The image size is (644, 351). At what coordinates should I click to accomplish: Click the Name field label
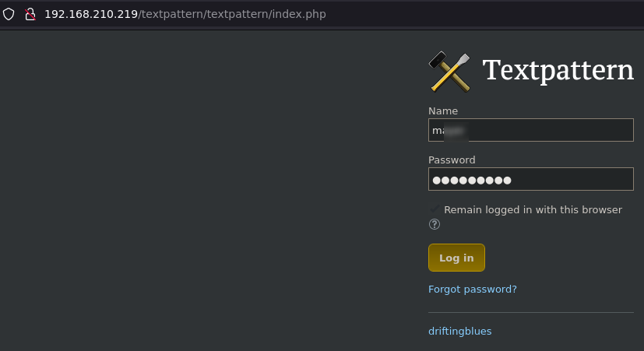[x=443, y=111]
